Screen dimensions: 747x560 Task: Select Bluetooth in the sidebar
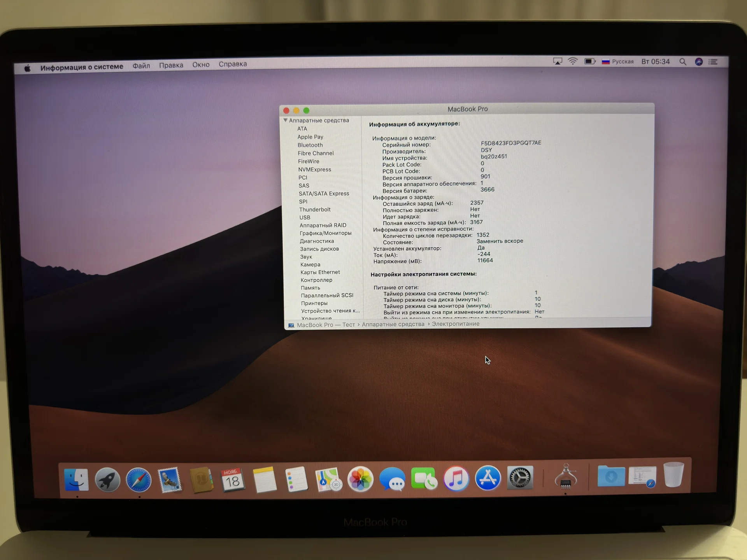pyautogui.click(x=310, y=145)
